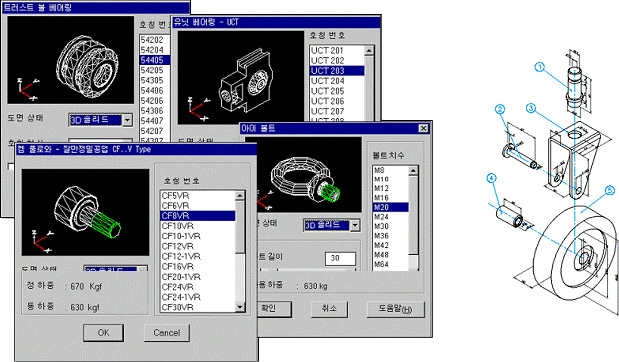Click eye bolt 3D preview image
The image size is (619, 362).
pyautogui.click(x=303, y=174)
